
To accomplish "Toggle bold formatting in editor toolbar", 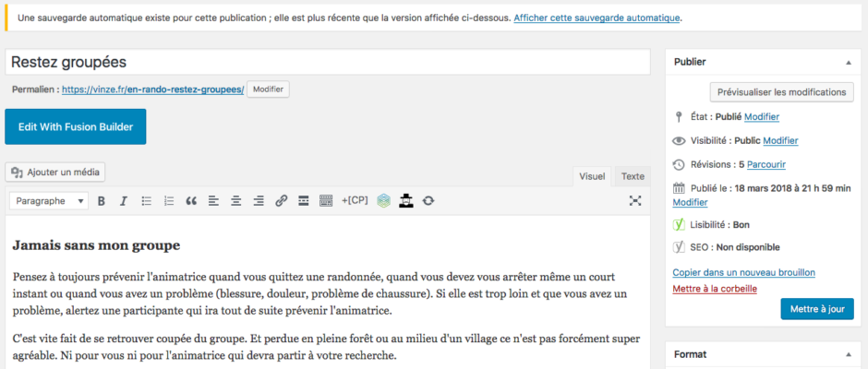I will click(102, 201).
